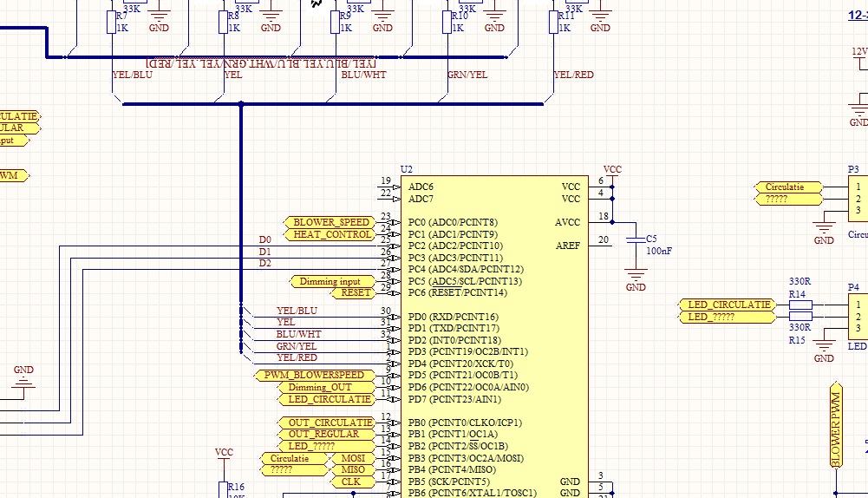This screenshot has height=498, width=868.
Task: Select the LED_????? port connected to R15
Action: click(728, 317)
